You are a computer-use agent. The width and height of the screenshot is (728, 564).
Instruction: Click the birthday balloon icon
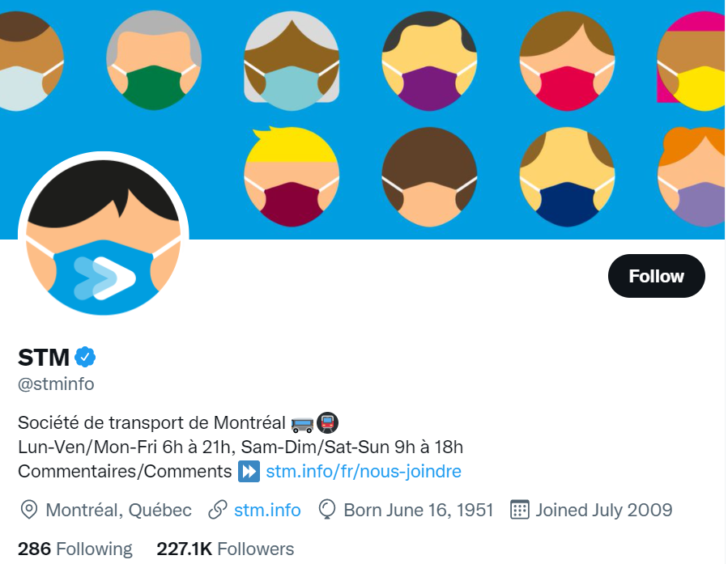tap(327, 510)
